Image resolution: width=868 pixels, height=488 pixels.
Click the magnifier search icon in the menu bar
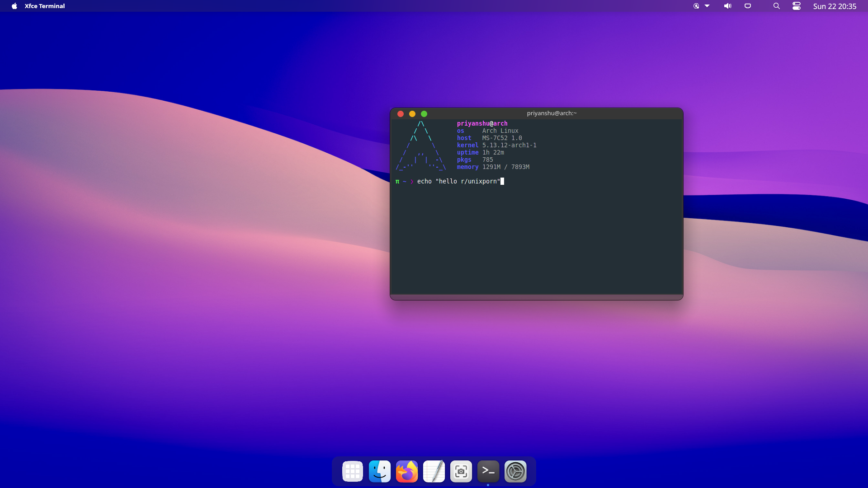pos(776,6)
